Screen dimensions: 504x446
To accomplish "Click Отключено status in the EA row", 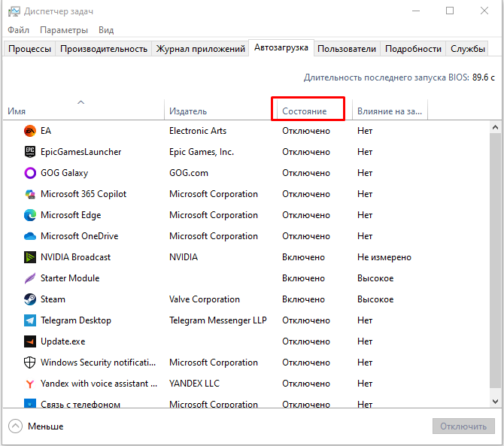I will pyautogui.click(x=306, y=131).
